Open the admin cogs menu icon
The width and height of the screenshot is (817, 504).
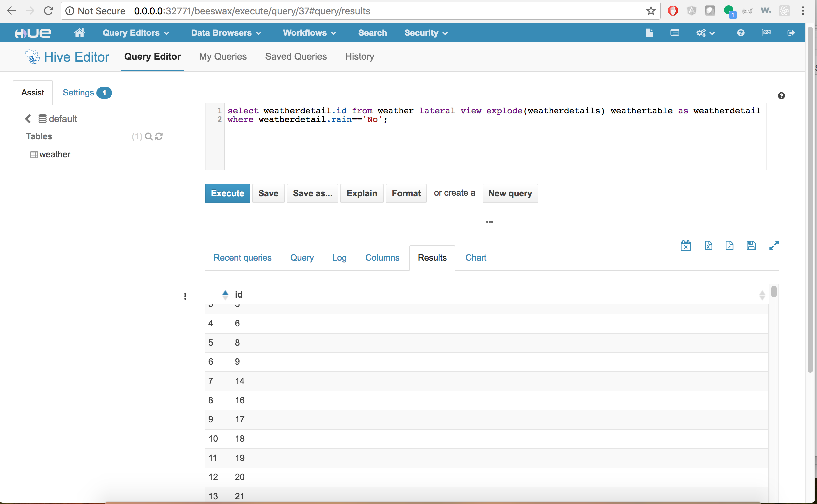(x=705, y=33)
